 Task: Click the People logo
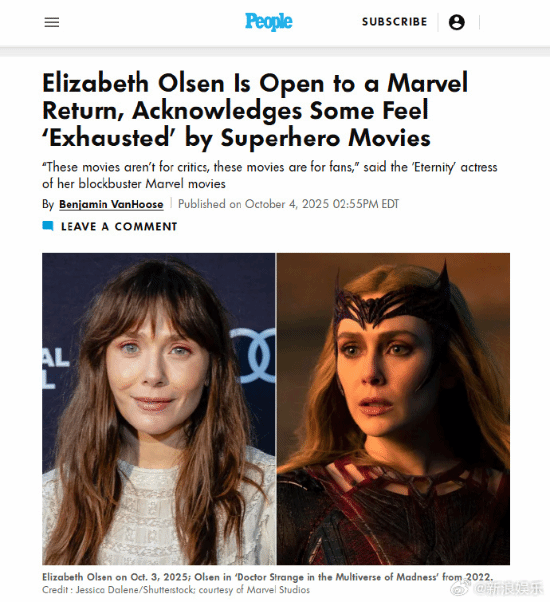coord(269,22)
